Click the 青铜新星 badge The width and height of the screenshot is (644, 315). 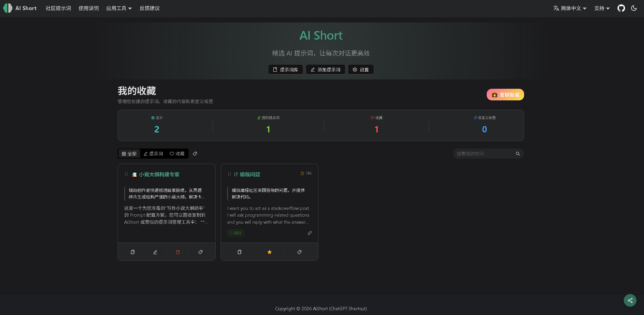click(505, 95)
